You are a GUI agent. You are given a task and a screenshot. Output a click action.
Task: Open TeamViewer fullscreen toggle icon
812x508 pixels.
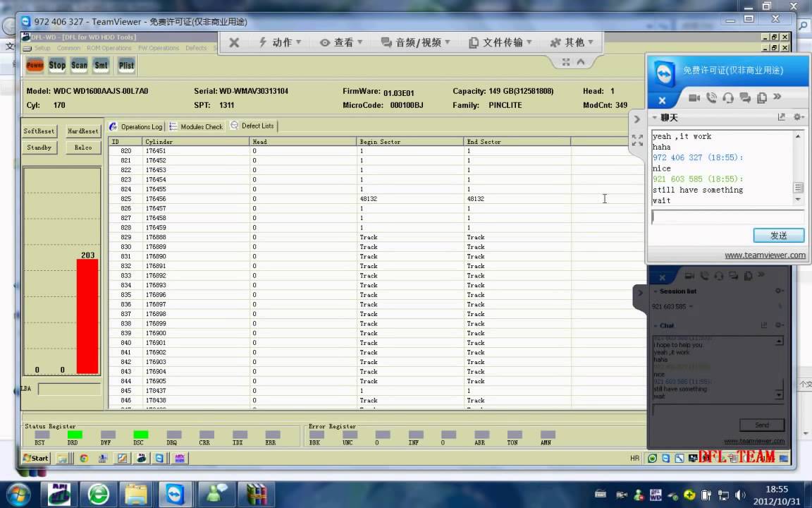coord(566,62)
